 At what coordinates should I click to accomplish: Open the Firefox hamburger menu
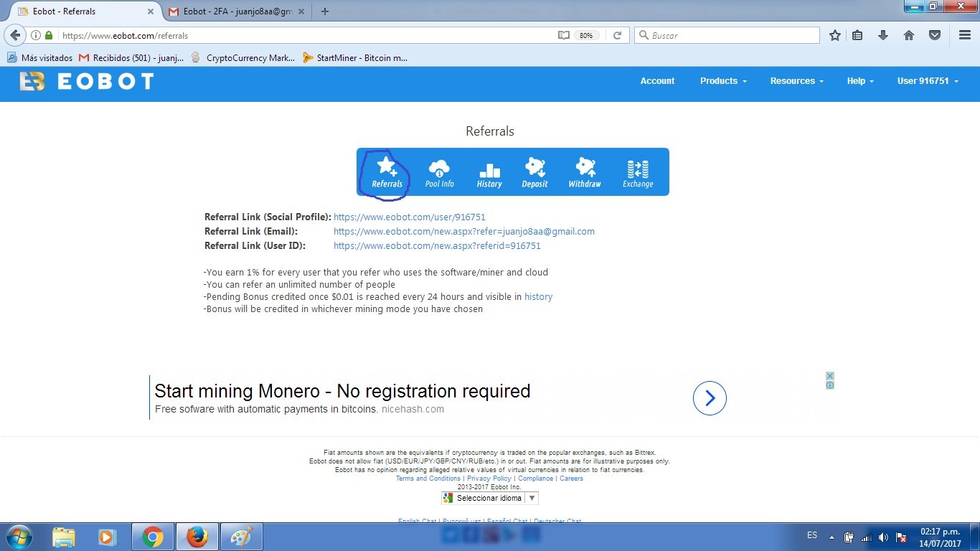click(x=965, y=35)
